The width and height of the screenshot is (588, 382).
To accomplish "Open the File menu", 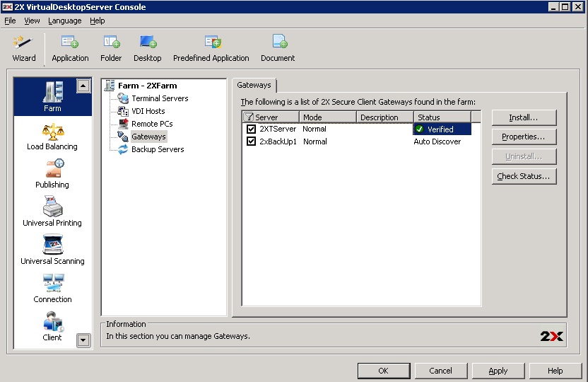I will pyautogui.click(x=10, y=21).
